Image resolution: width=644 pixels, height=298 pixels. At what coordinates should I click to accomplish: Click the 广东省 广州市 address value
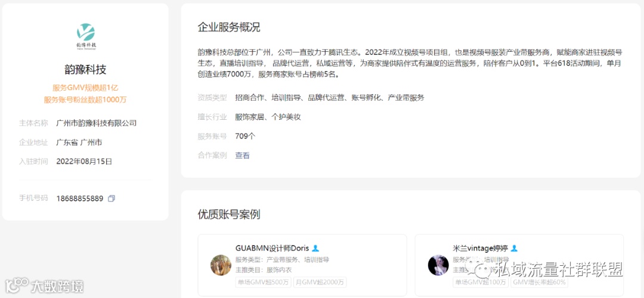pos(79,142)
